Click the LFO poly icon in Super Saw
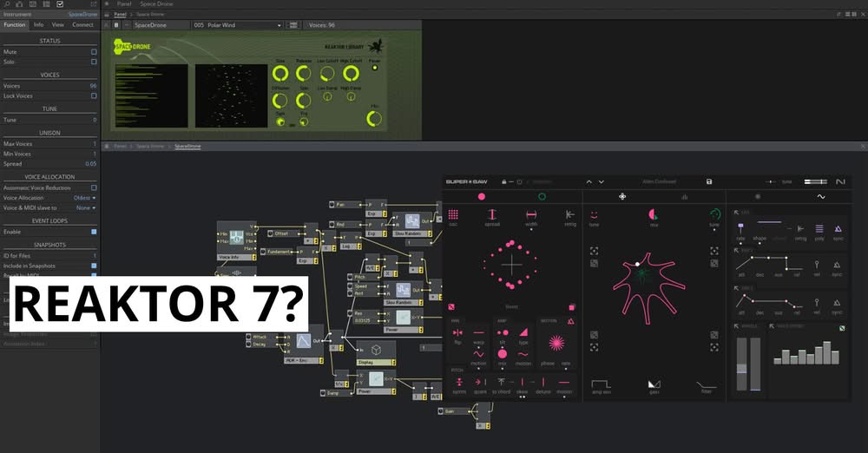Screen dimensions: 868x453 (x=819, y=228)
